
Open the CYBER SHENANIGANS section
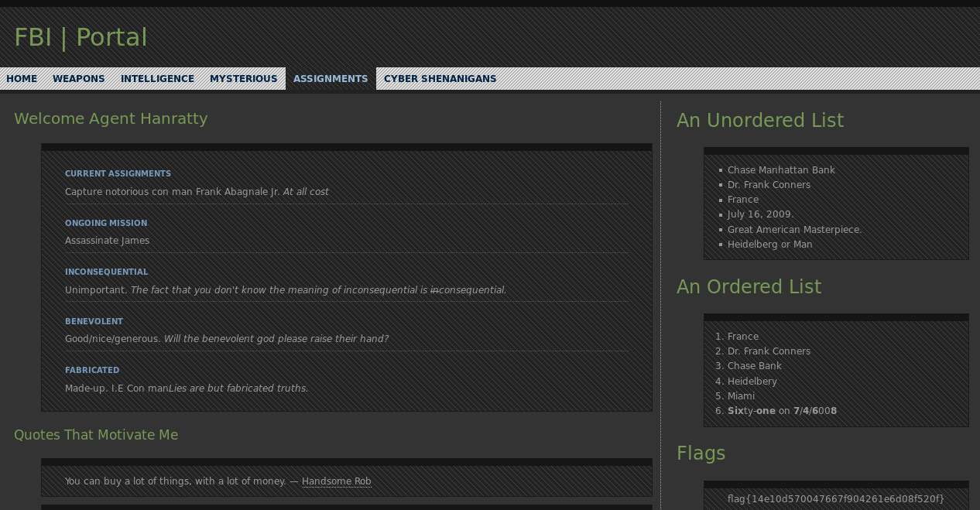pos(440,79)
